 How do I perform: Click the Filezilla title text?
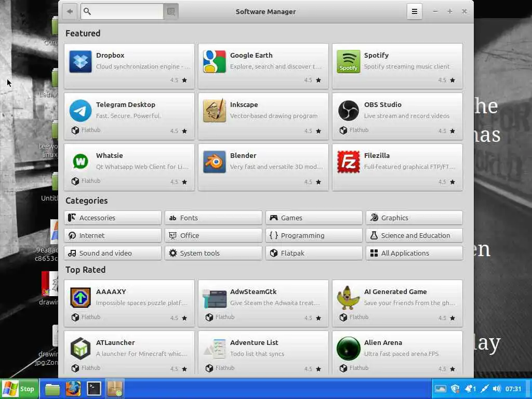pyautogui.click(x=377, y=156)
